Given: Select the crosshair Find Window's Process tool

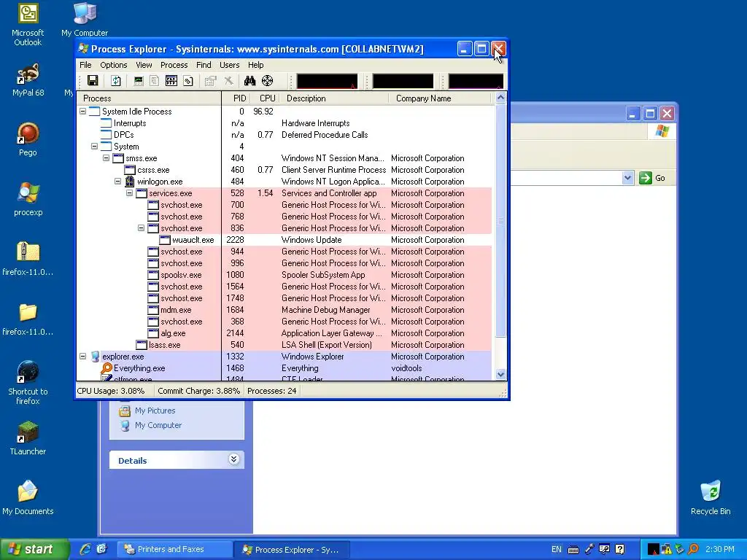Looking at the screenshot, I should tap(267, 80).
